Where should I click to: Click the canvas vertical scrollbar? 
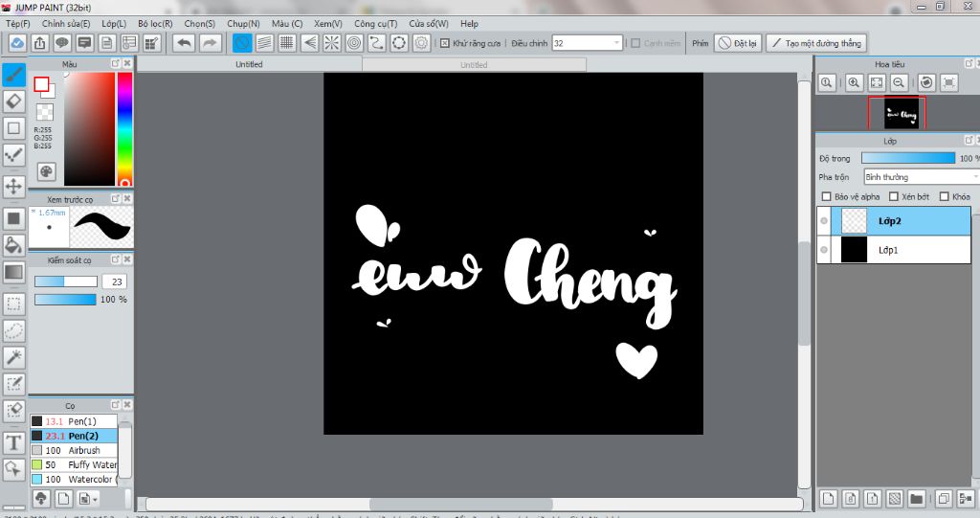pos(804,291)
